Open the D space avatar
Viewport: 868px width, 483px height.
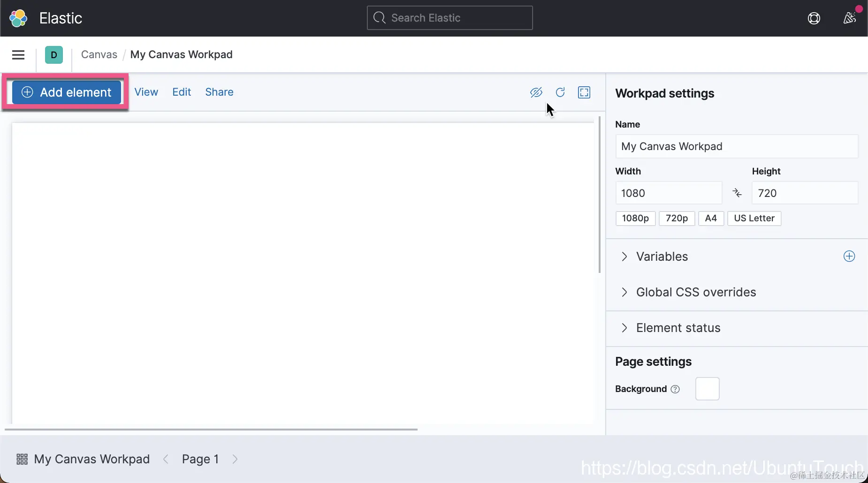54,55
